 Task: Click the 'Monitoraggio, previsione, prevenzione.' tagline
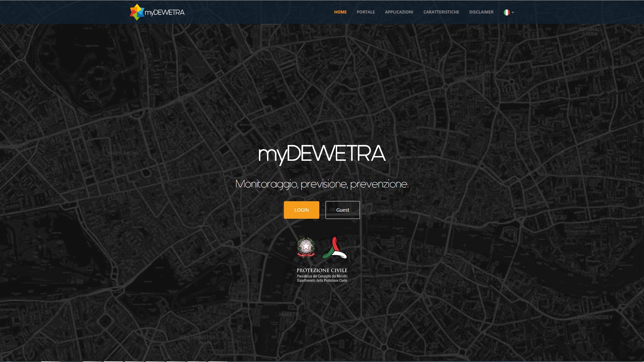coord(322,184)
